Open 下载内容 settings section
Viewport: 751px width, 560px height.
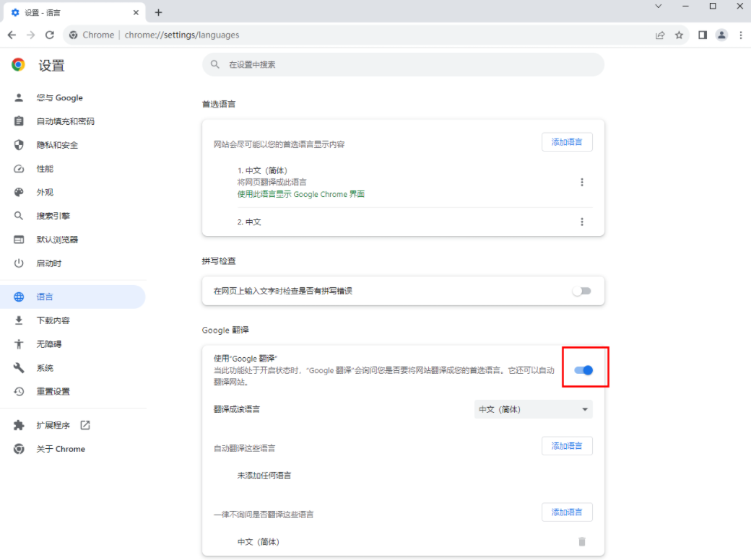coord(73,320)
